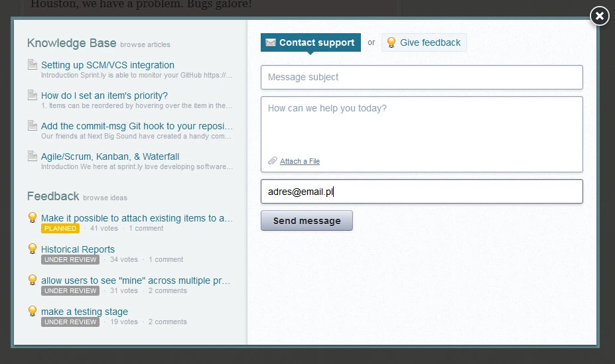Focus the Message subject field
Viewport: 615px width, 364px height.
(422, 77)
